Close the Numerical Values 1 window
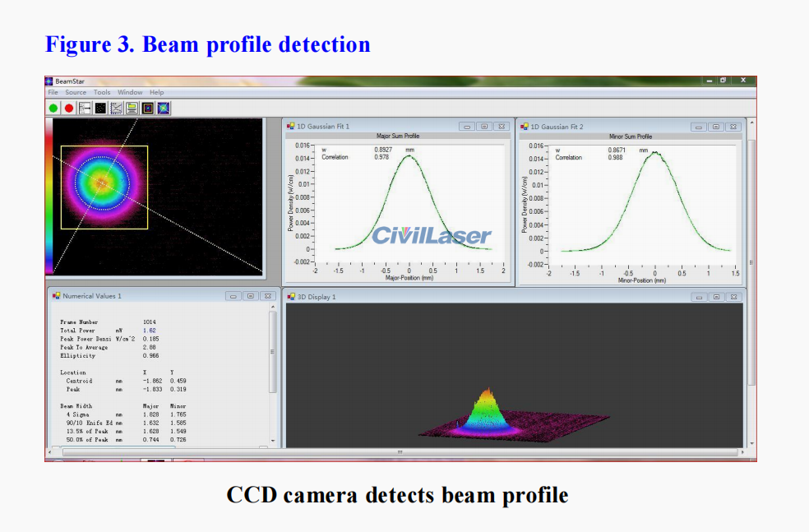 (268, 296)
